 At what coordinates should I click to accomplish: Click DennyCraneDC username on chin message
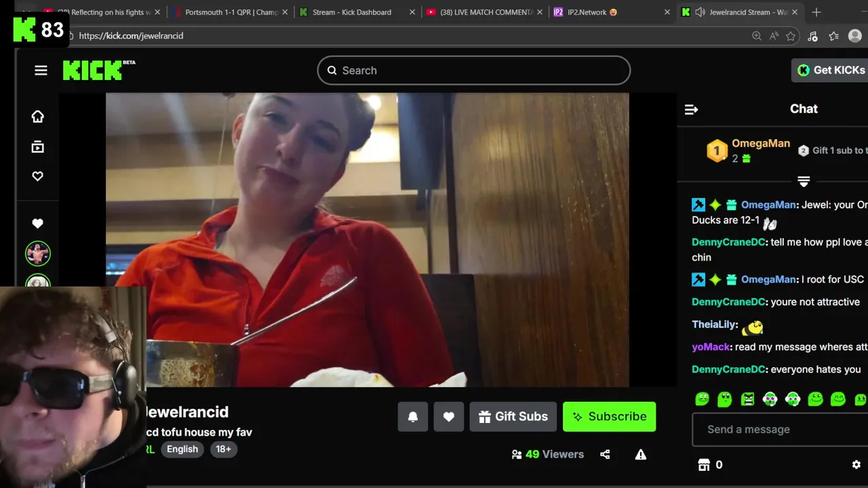pyautogui.click(x=728, y=242)
